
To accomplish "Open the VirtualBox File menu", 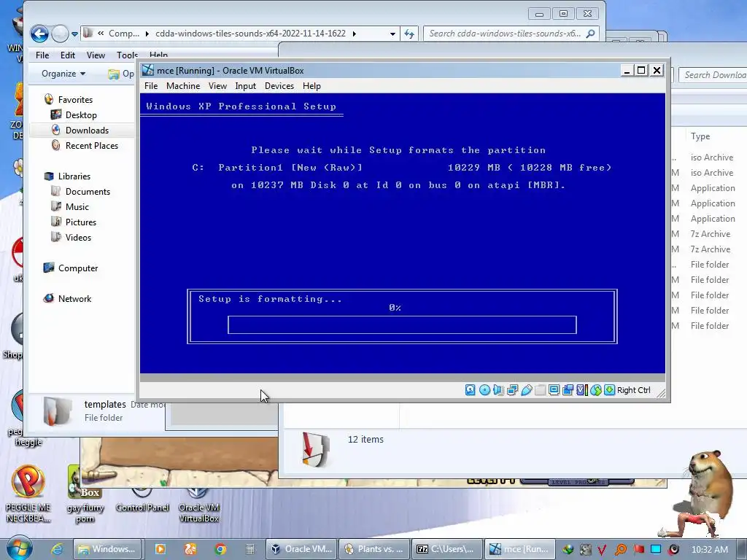I will point(151,86).
